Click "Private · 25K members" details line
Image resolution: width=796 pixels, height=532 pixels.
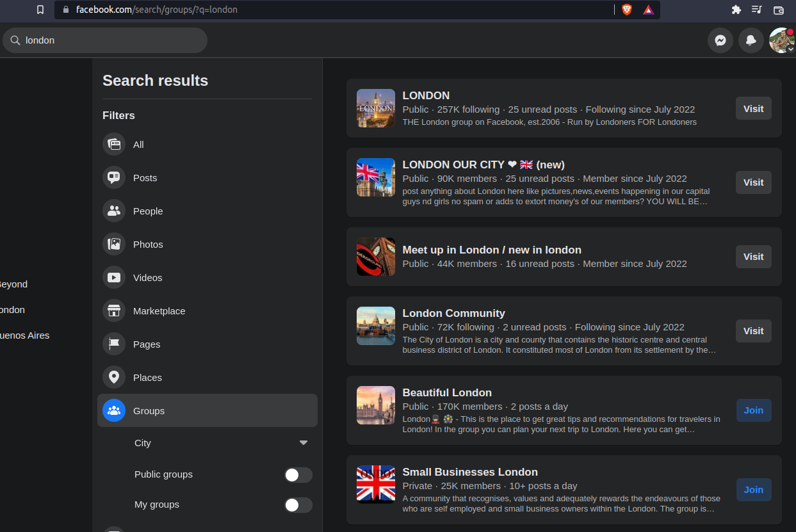pos(490,486)
